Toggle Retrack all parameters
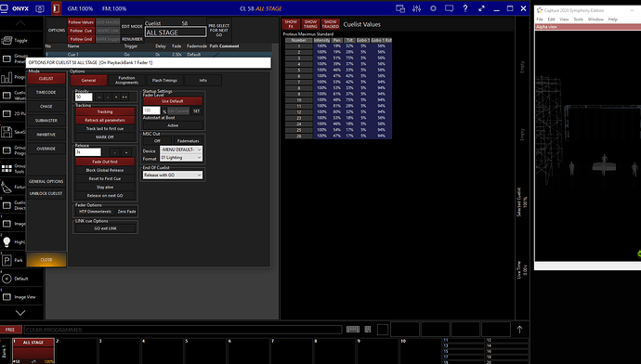Image resolution: width=641 pixels, height=364 pixels. point(105,120)
